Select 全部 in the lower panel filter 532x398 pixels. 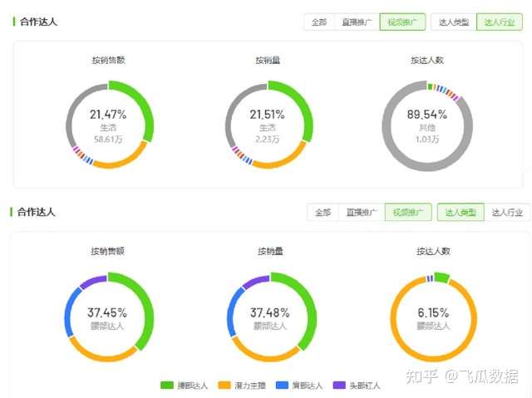pos(323,213)
